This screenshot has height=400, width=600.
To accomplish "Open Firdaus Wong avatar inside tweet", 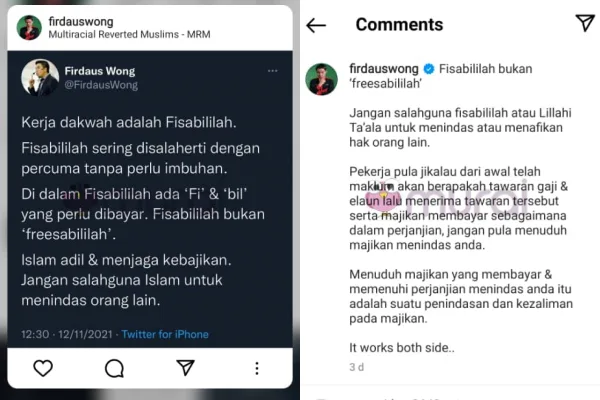I will (x=40, y=78).
